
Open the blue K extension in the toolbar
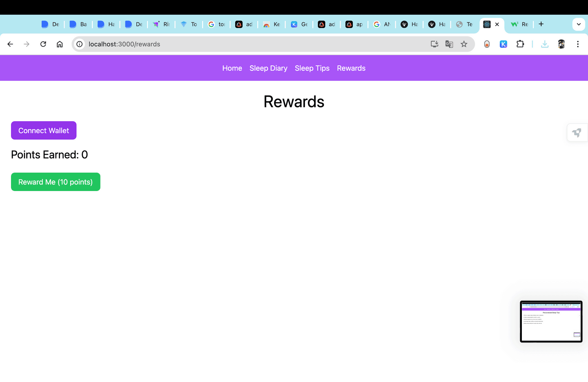[503, 44]
